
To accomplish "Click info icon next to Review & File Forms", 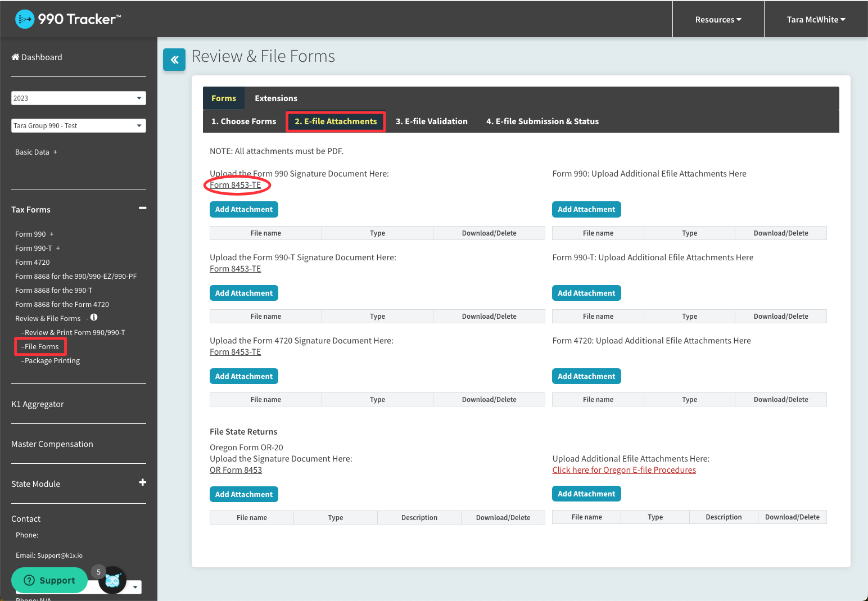I will [x=94, y=318].
